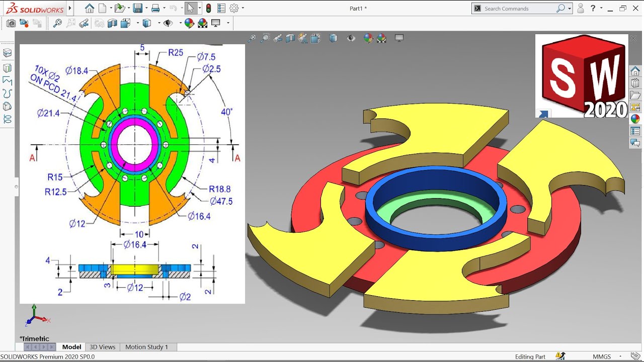644x362 pixels.
Task: Toggle Hide/Show Items eye in heads-up toolbar
Action: click(x=351, y=38)
